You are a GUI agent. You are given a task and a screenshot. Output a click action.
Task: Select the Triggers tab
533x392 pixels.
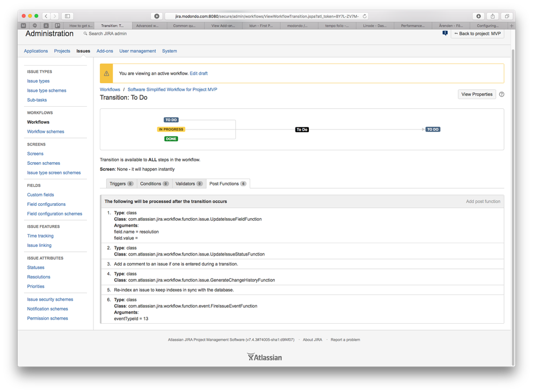(121, 184)
